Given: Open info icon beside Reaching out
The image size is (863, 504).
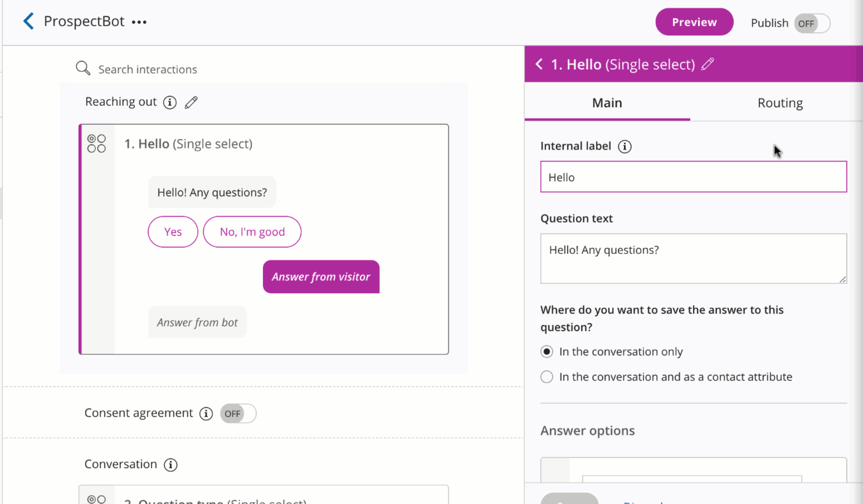Looking at the screenshot, I should tap(169, 102).
